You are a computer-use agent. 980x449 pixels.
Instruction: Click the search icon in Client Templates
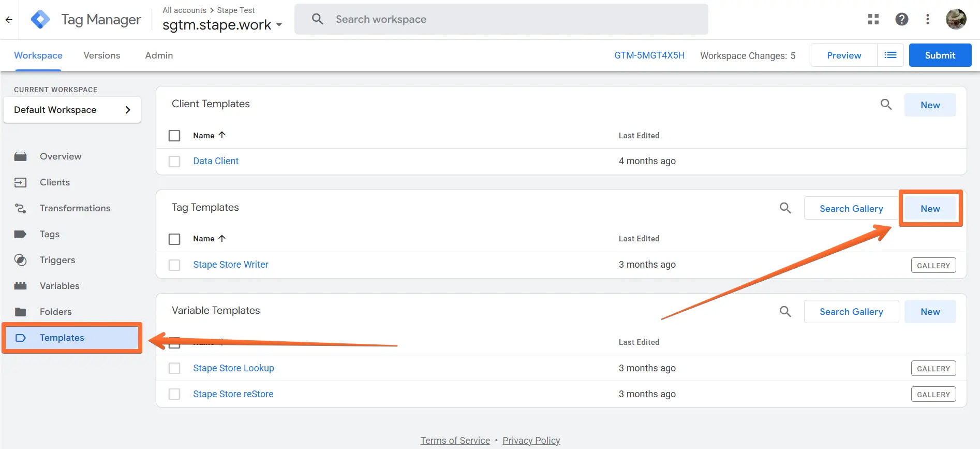coord(886,105)
